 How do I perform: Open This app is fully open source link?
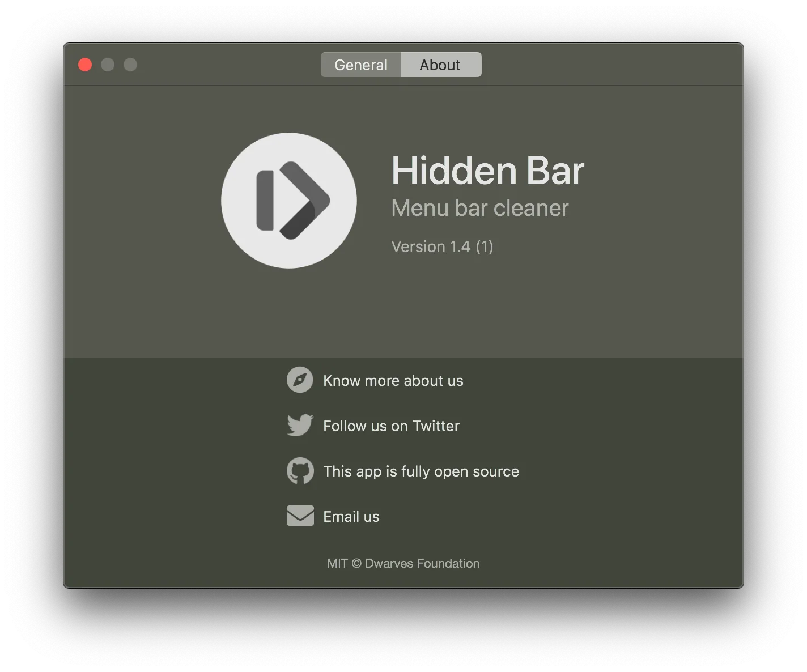[421, 471]
